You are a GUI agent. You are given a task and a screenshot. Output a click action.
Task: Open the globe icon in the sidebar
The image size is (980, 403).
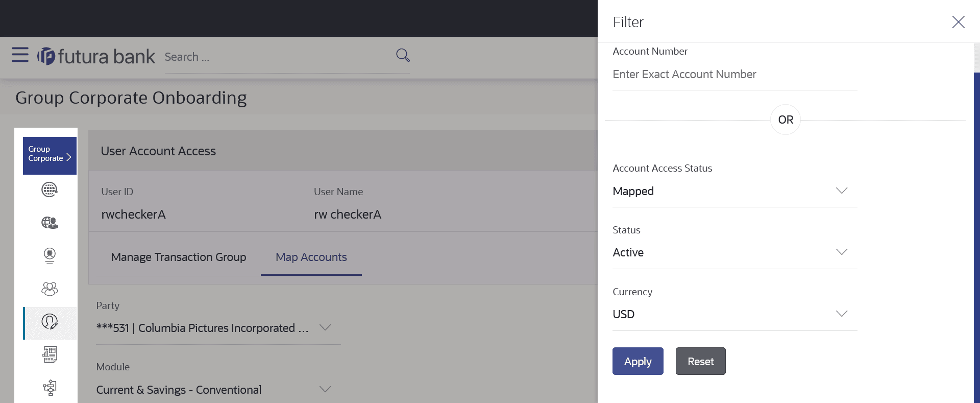click(x=50, y=190)
